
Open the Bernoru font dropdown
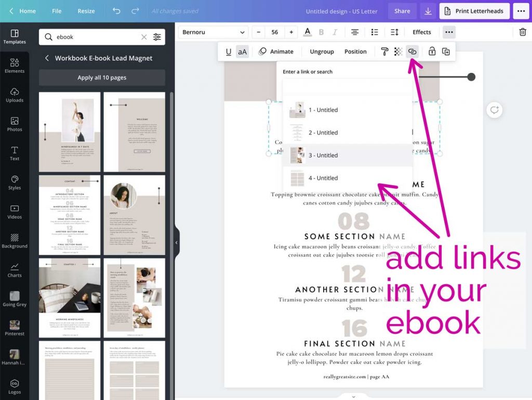click(213, 32)
